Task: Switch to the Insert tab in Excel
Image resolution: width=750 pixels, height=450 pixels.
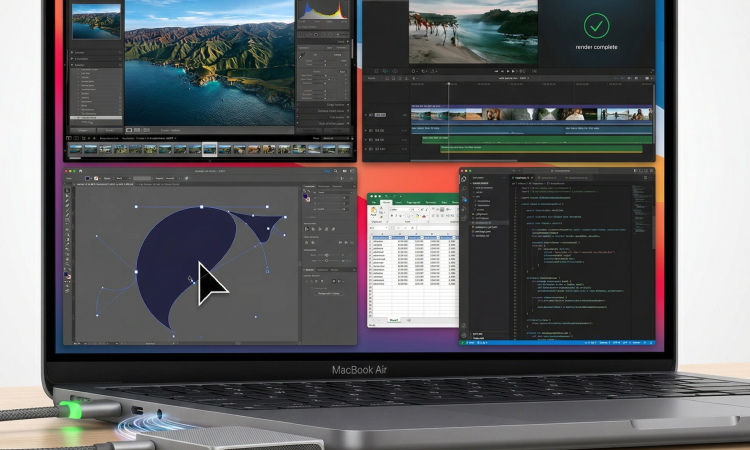Action: (397, 203)
